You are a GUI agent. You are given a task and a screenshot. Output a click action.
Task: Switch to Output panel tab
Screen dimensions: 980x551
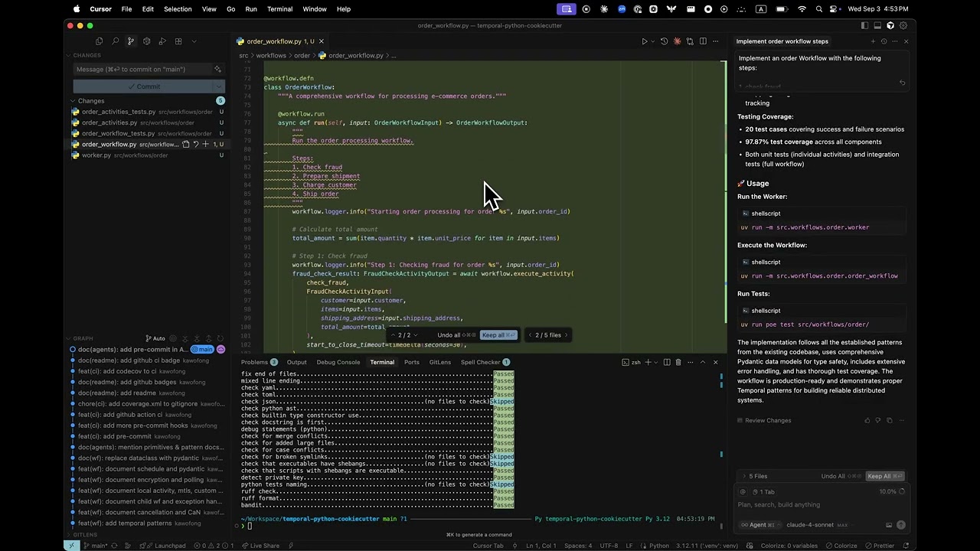(297, 362)
